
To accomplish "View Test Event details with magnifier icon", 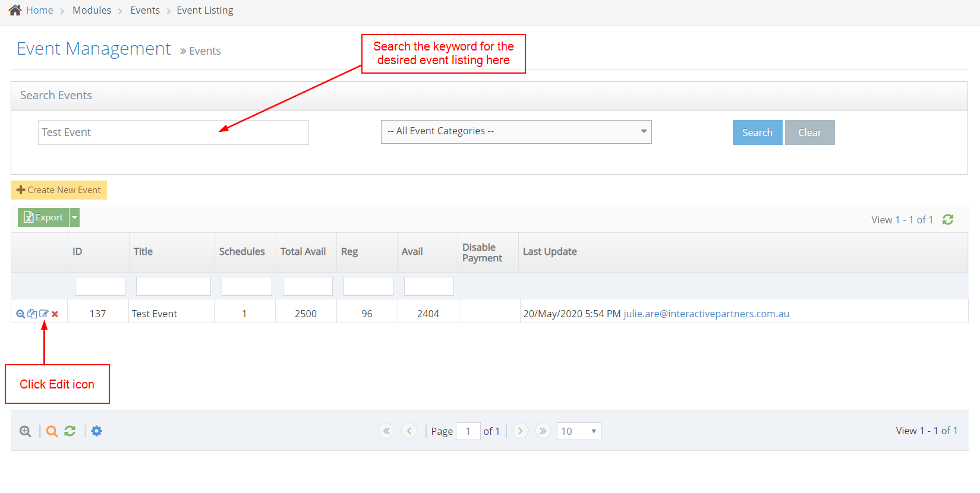I will 20,314.
